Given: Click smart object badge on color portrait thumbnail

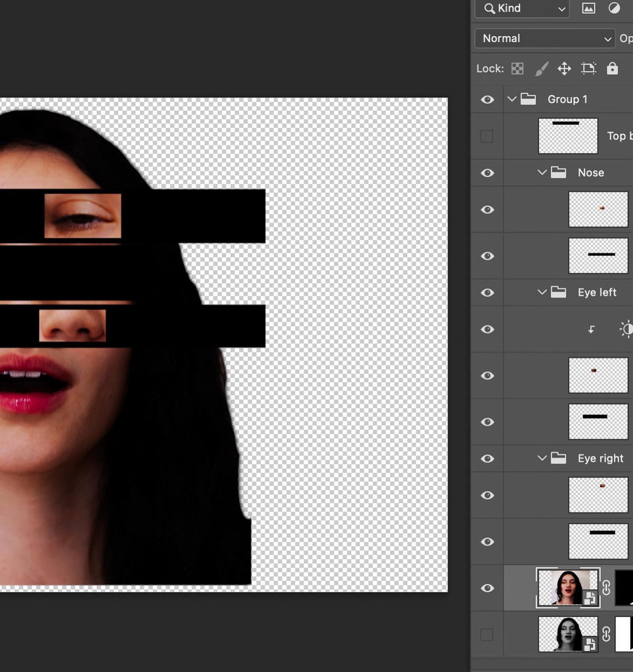Looking at the screenshot, I should [590, 598].
